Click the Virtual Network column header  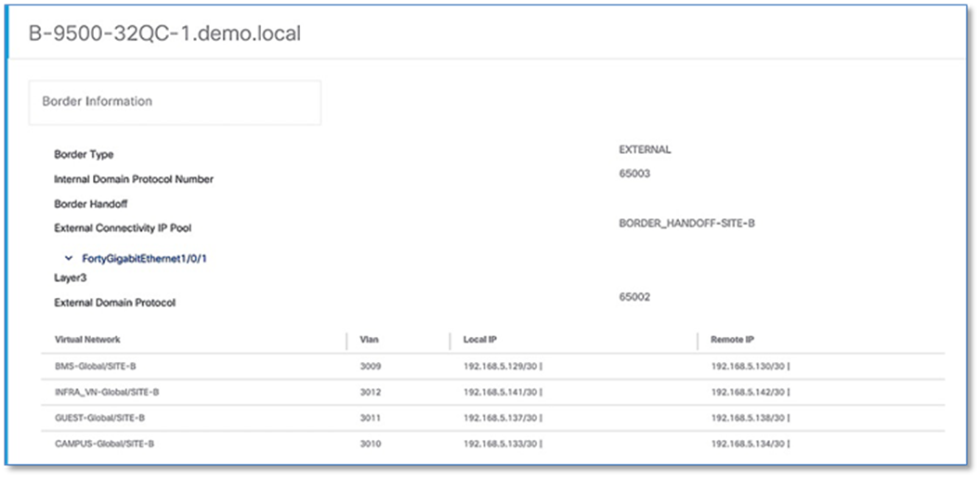(87, 340)
